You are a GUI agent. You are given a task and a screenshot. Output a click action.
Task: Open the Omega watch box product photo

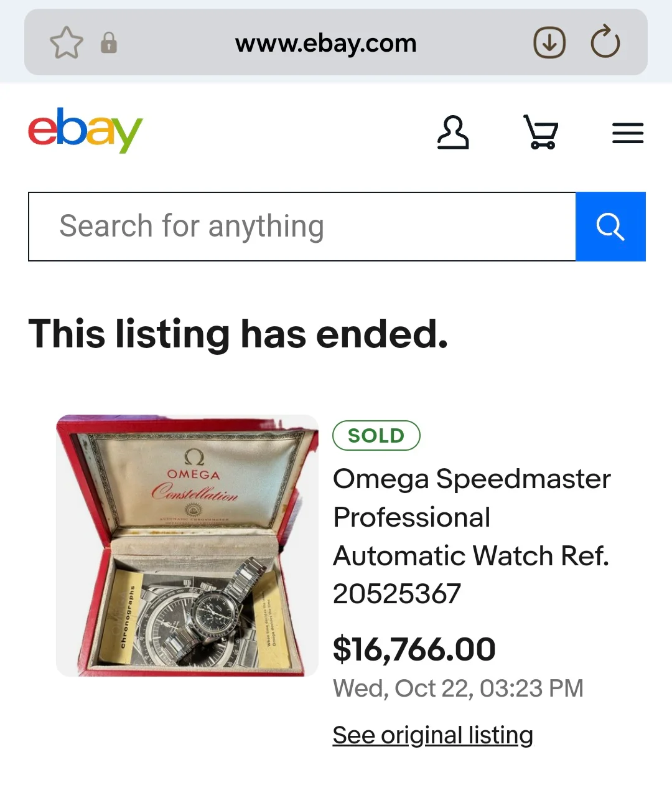point(187,545)
